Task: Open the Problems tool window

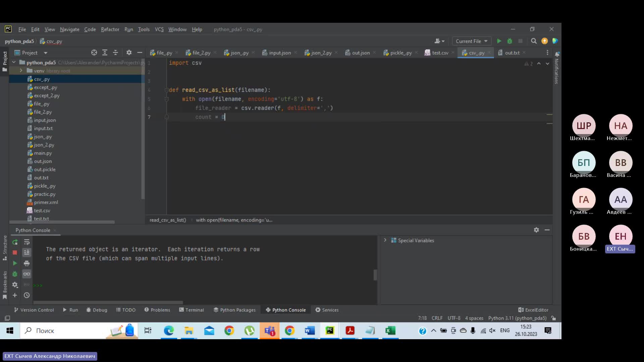Action: [x=157, y=310]
